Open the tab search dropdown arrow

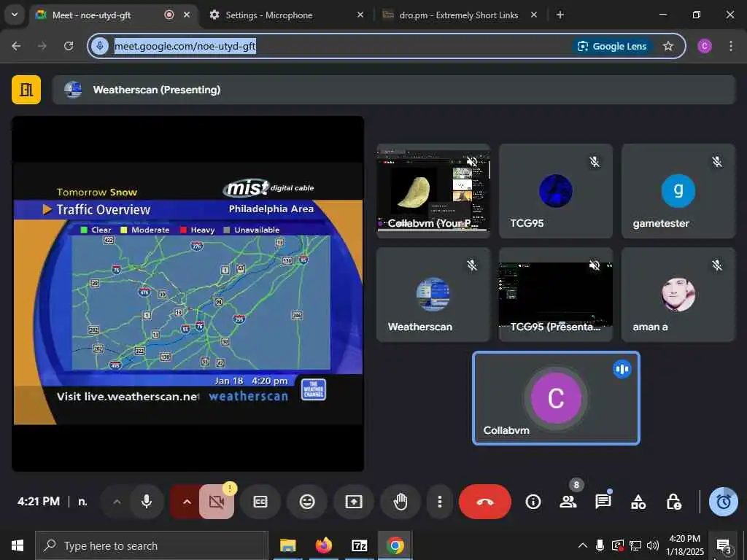pyautogui.click(x=15, y=15)
